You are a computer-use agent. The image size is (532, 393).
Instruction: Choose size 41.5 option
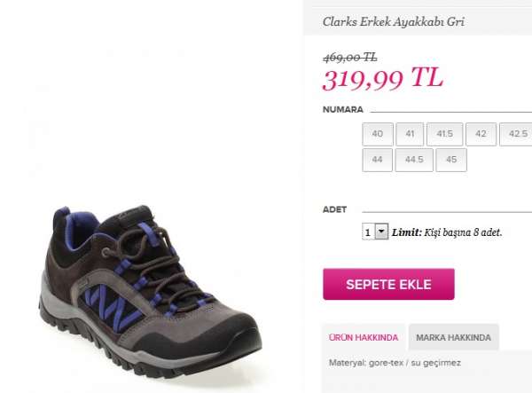coord(444,134)
